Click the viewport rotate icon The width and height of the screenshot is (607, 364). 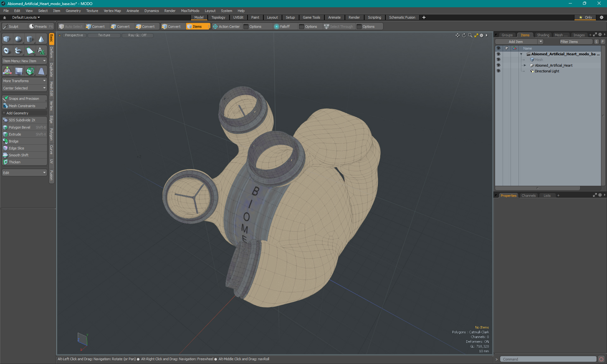(x=464, y=35)
